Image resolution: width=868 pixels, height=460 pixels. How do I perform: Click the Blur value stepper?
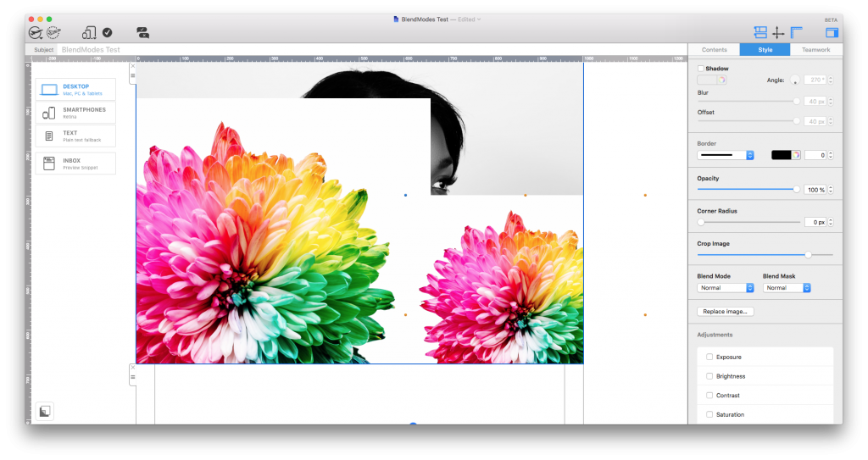pos(831,102)
